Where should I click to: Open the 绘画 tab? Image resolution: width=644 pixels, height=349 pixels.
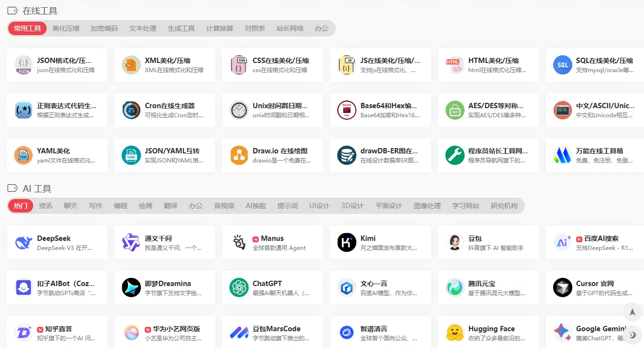click(x=146, y=206)
